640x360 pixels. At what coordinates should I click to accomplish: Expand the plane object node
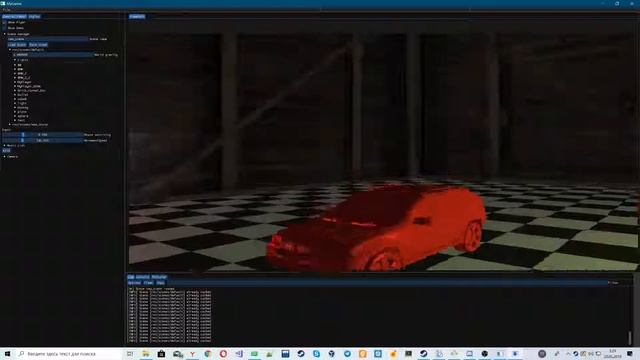click(16, 112)
